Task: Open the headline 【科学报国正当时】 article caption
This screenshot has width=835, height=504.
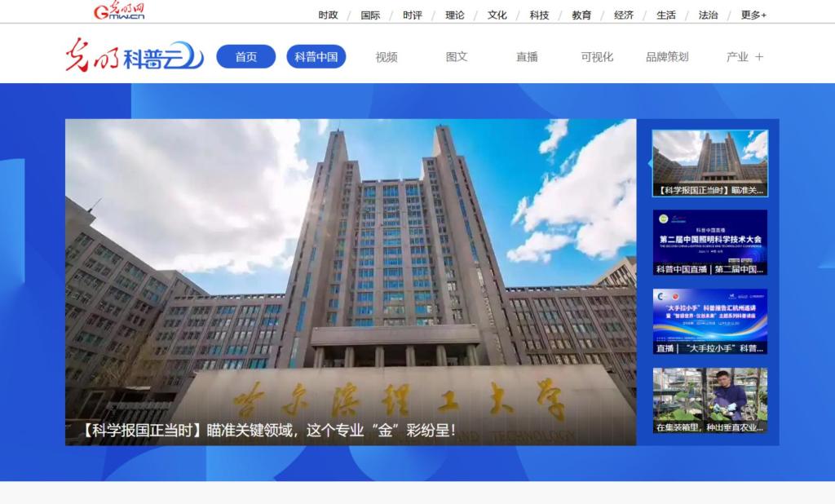Action: 269,430
